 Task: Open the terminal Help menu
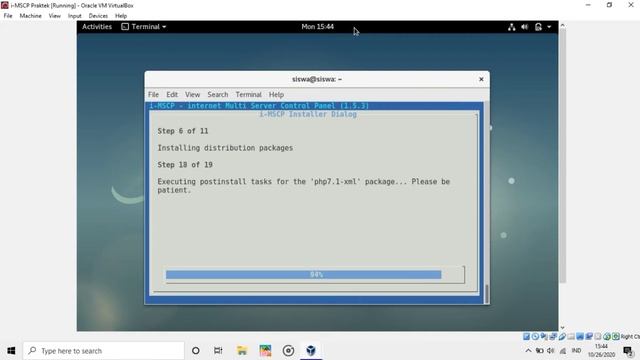(x=276, y=94)
